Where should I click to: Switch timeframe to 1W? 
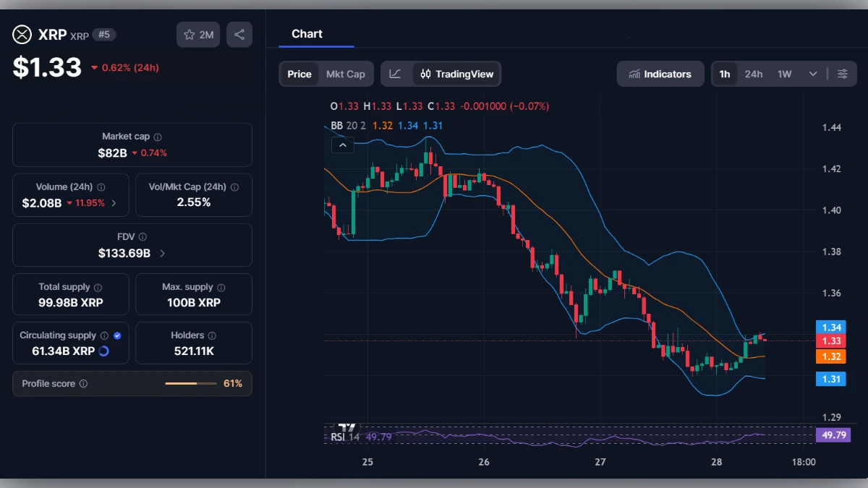(x=783, y=73)
